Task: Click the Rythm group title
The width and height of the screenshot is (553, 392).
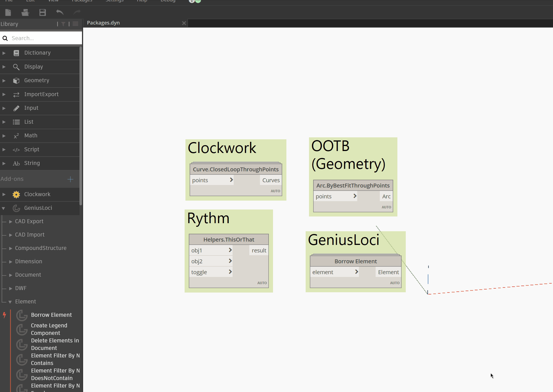Action: [208, 218]
